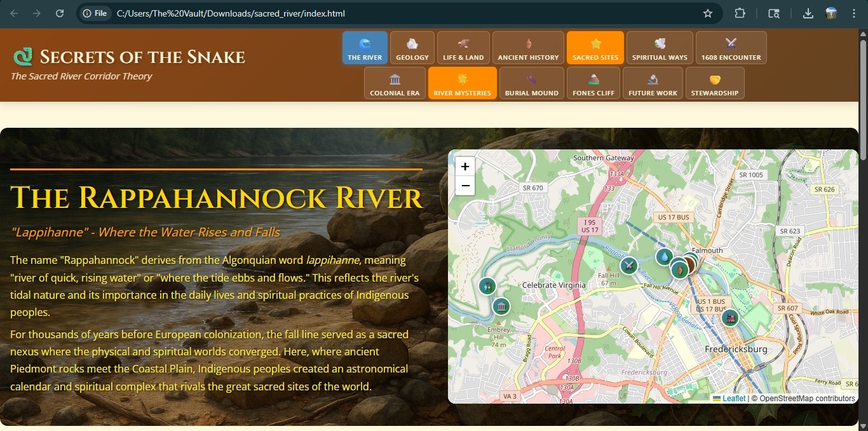The width and height of the screenshot is (868, 431).
Task: Switch to the Geology tab
Action: (x=412, y=47)
